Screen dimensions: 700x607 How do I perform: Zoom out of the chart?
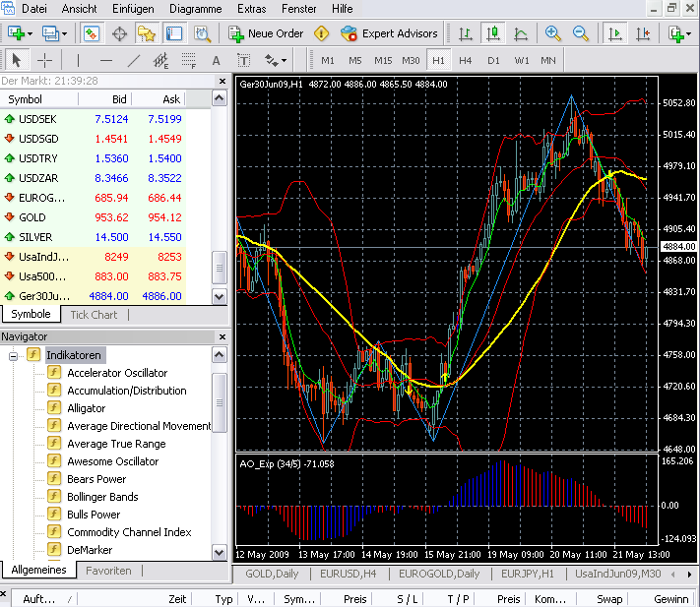click(x=581, y=33)
